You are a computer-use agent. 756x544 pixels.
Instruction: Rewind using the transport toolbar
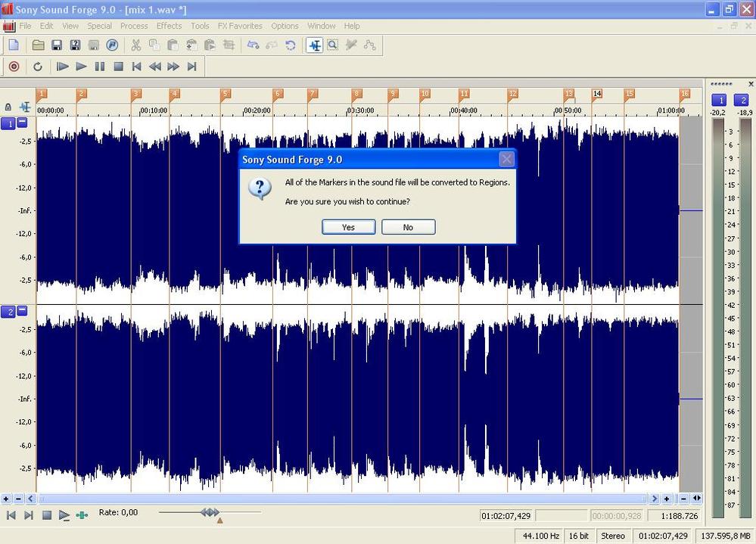pyautogui.click(x=155, y=67)
